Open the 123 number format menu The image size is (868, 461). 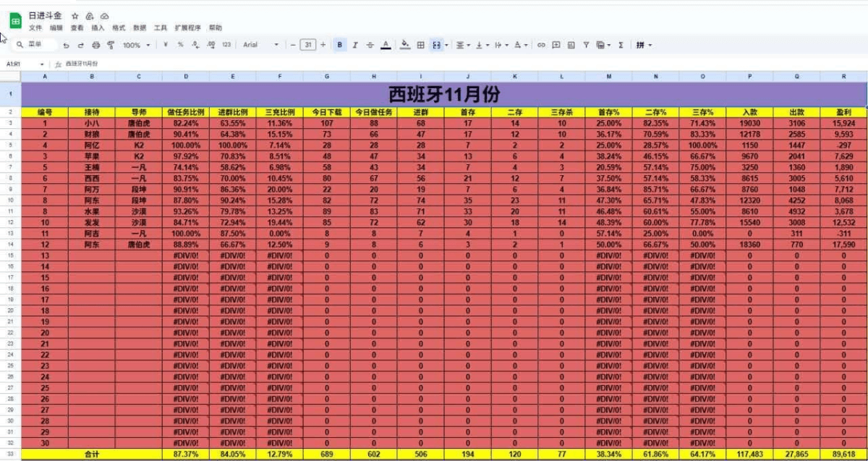pyautogui.click(x=226, y=45)
